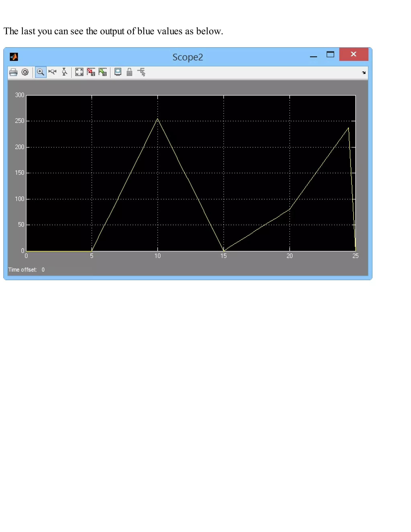411x532 pixels.
Task: Click the x-axis label 20
Action: (290, 256)
